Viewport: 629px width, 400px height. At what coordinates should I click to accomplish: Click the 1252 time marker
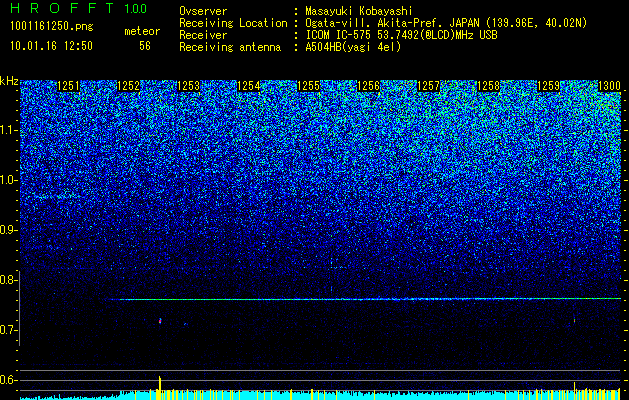[128, 86]
